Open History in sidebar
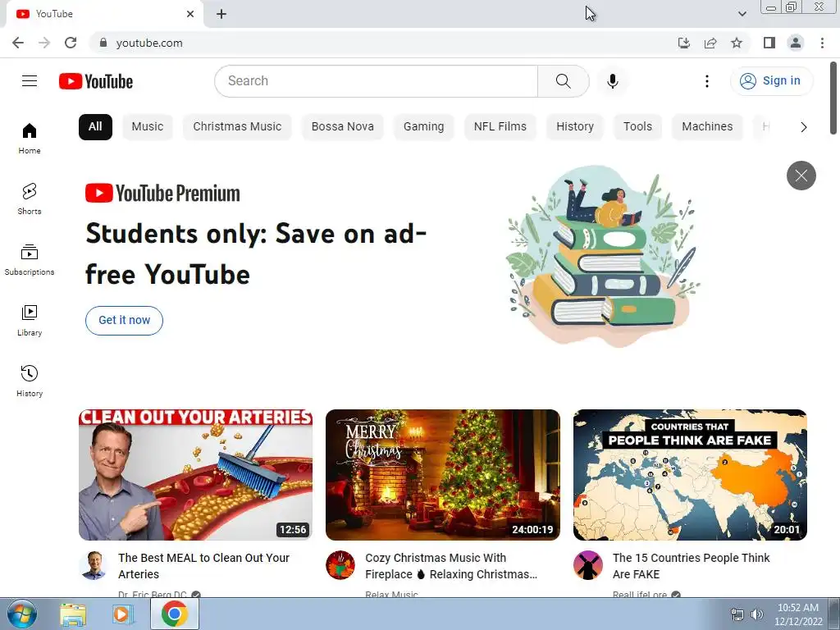Image resolution: width=840 pixels, height=630 pixels. click(x=30, y=381)
